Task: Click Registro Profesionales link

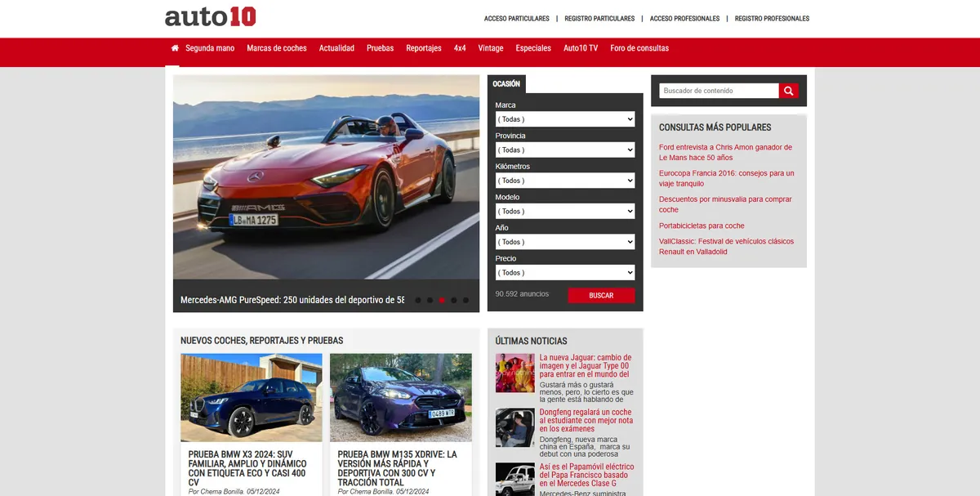Action: click(x=772, y=19)
